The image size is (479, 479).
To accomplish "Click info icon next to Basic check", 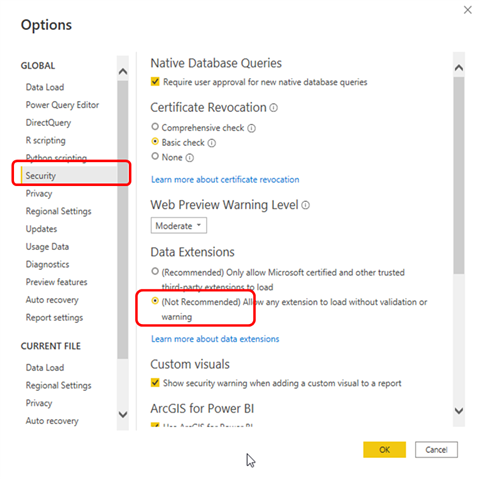I will (x=212, y=143).
